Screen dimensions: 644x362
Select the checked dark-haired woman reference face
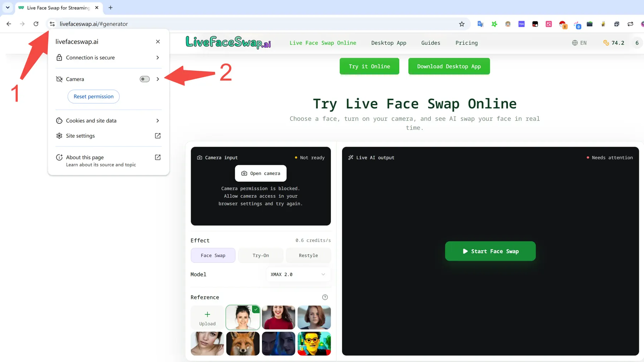click(x=243, y=318)
